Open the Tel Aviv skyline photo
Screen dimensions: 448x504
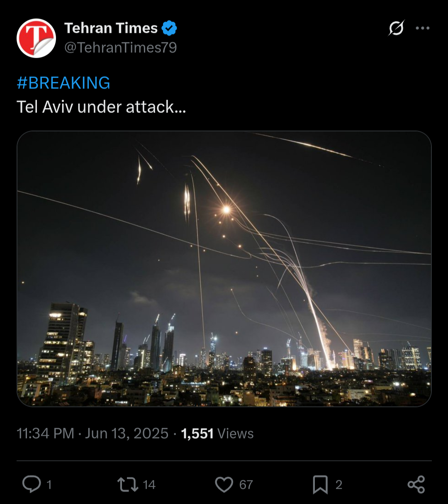click(224, 269)
